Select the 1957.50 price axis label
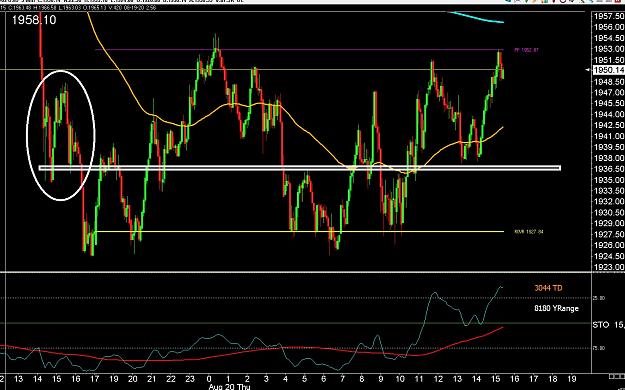 point(609,16)
